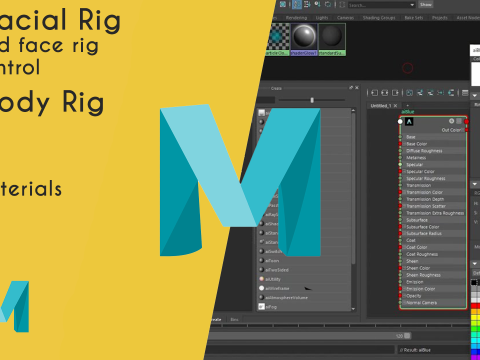Click the highlighted blue sort icon in browser toolbar
480x360 pixels.
coord(297,4)
